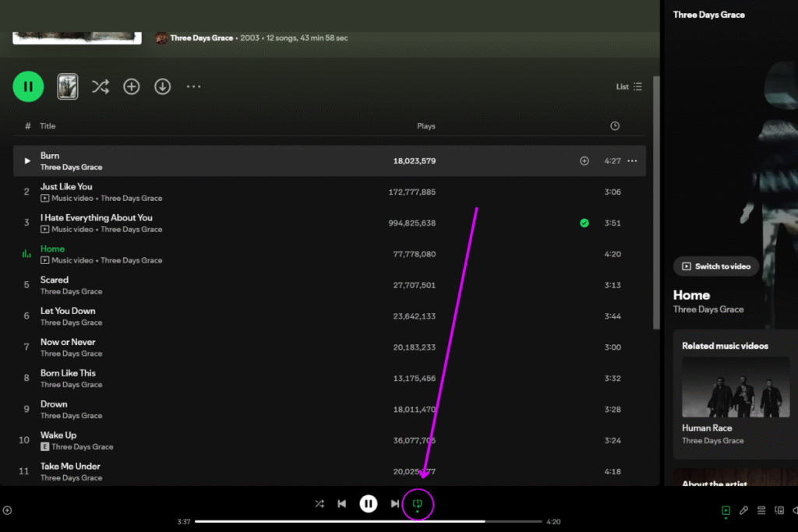Open the List view options dropdown
Viewport: 798px width, 532px height.
click(629, 86)
